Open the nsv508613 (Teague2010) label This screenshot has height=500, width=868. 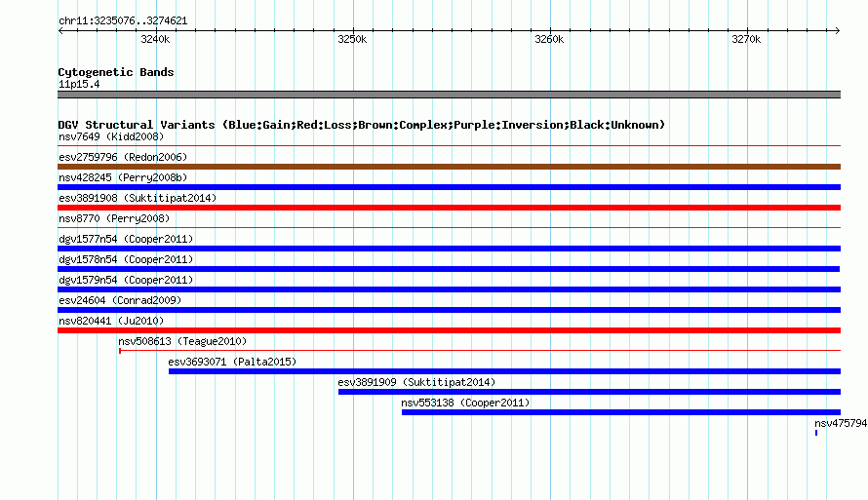[x=182, y=341]
